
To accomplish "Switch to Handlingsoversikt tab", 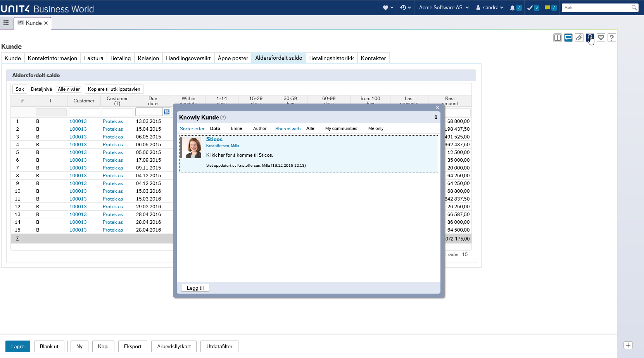I will click(188, 58).
